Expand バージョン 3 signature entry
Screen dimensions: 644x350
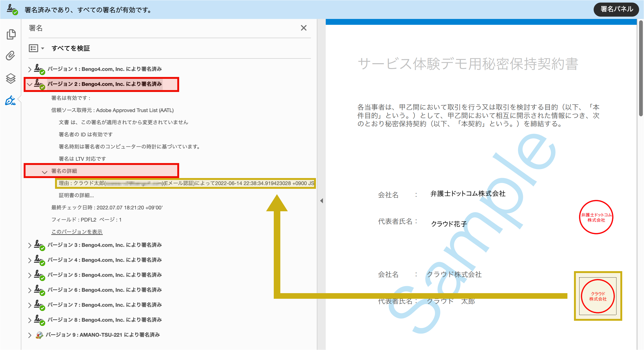30,245
